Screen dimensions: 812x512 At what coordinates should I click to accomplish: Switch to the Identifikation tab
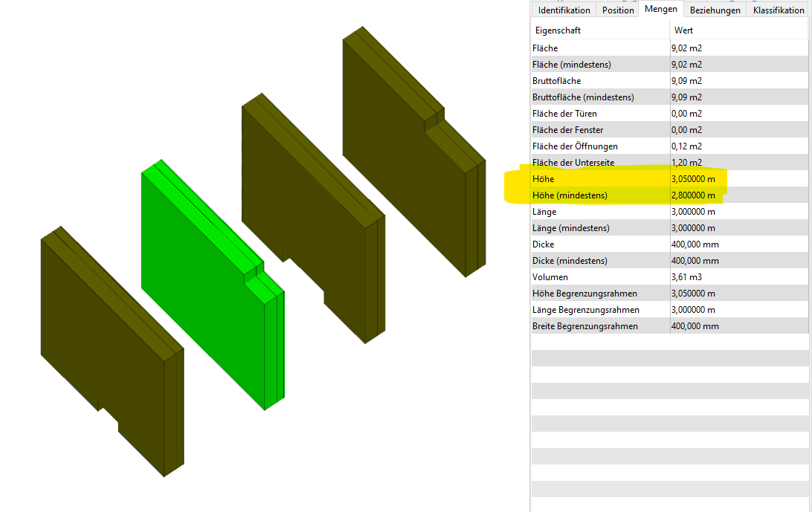[564, 10]
